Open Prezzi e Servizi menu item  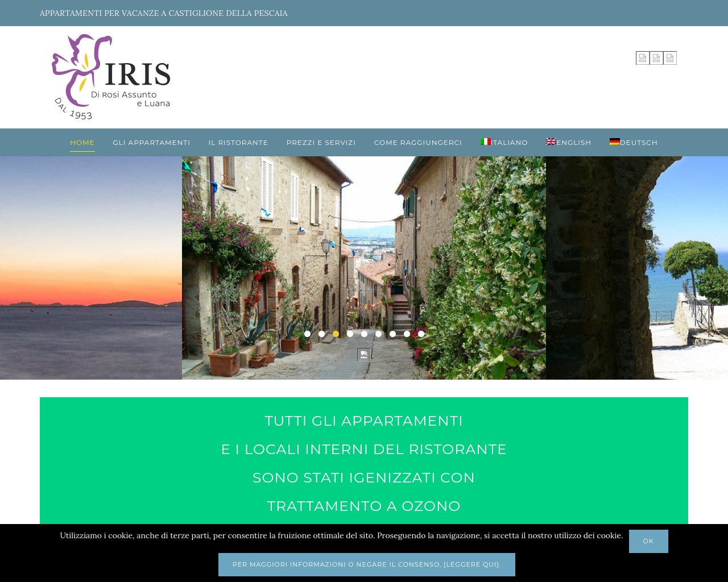coord(321,143)
